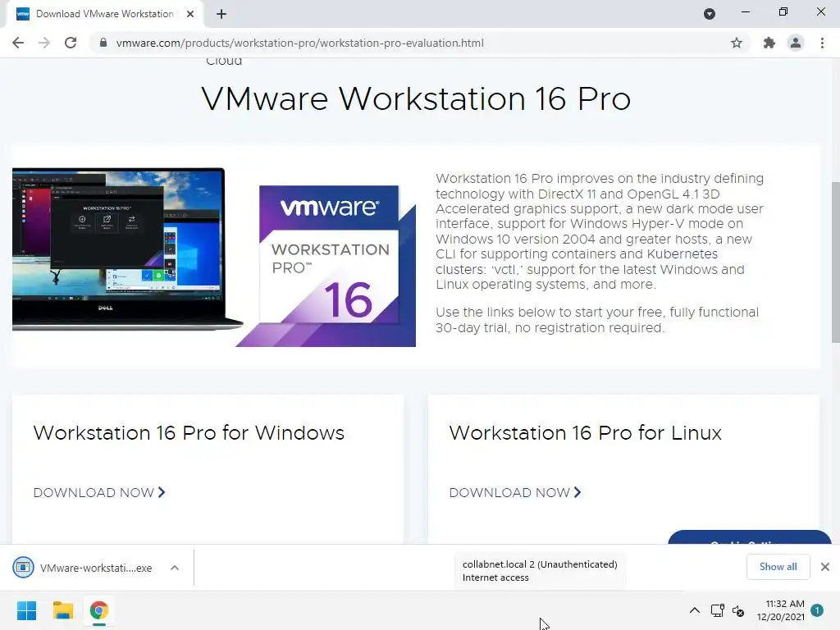Viewport: 840px width, 630px height.
Task: Click the Chrome taskbar icon
Action: click(98, 610)
